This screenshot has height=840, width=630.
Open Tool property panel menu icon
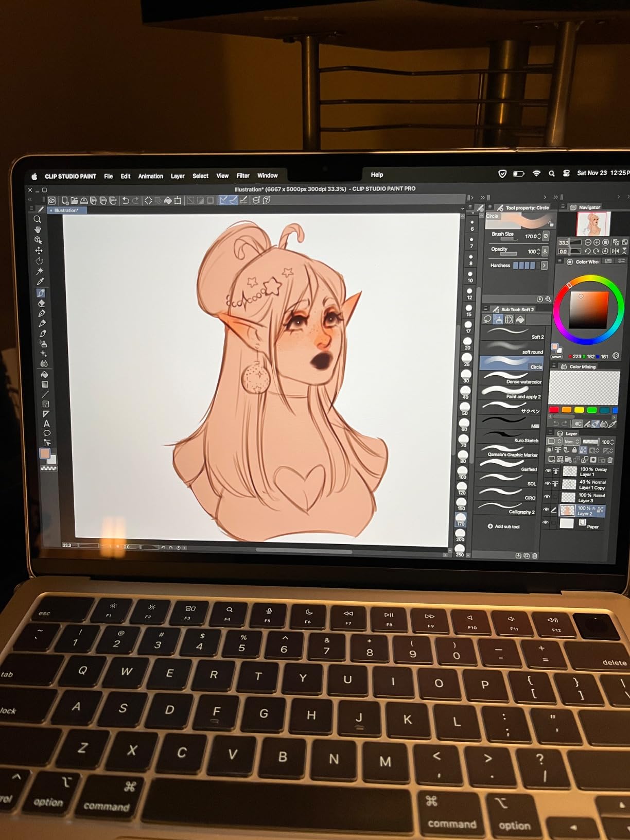tap(490, 207)
